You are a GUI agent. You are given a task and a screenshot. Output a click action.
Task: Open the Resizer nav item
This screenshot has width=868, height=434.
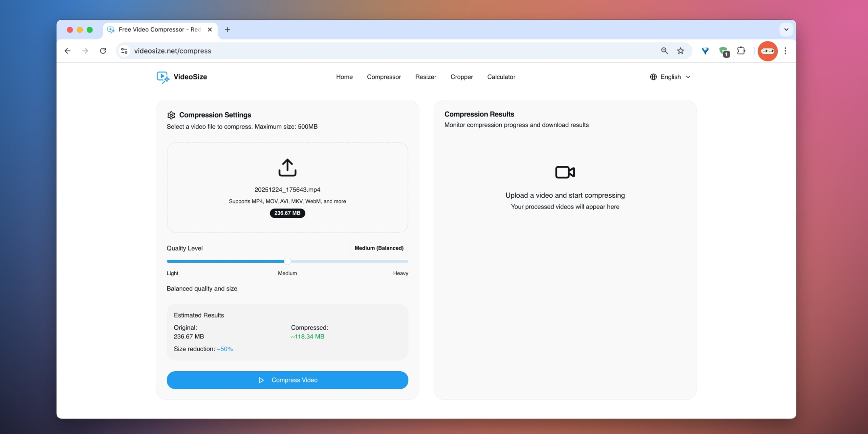pyautogui.click(x=426, y=77)
